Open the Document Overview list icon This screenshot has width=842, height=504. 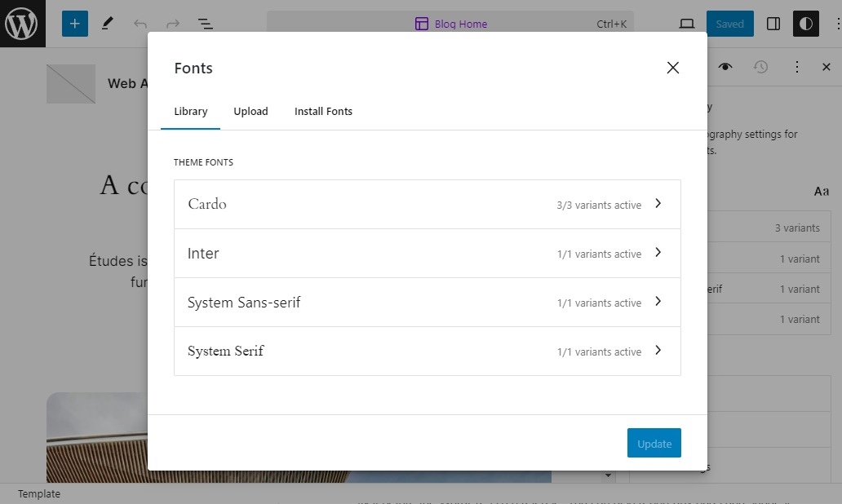click(206, 24)
